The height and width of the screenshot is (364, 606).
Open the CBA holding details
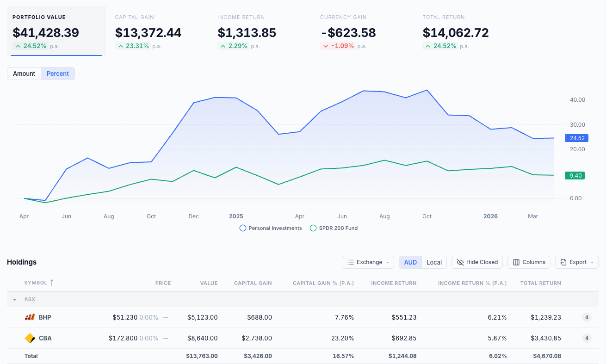click(x=44, y=338)
